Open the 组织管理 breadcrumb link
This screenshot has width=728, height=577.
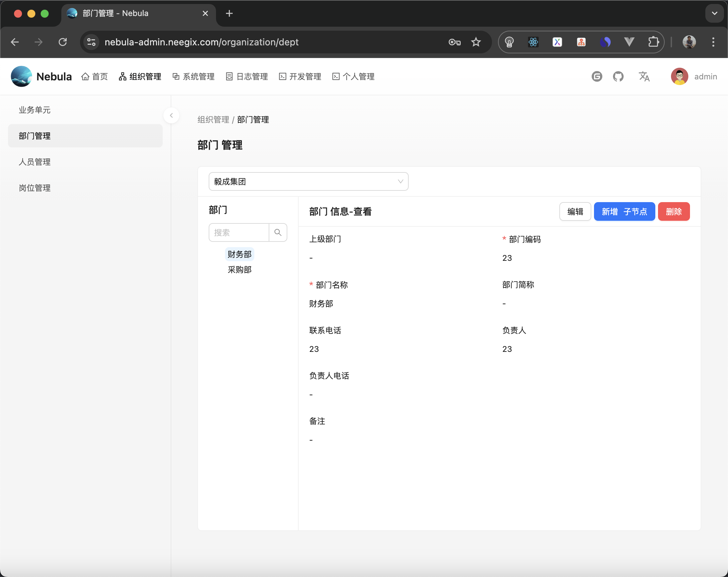pyautogui.click(x=213, y=120)
